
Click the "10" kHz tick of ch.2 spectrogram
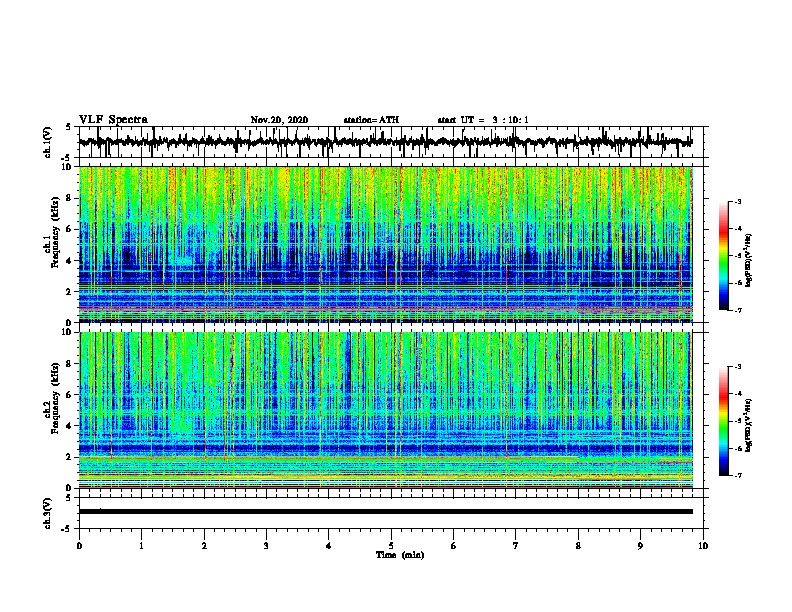click(68, 332)
